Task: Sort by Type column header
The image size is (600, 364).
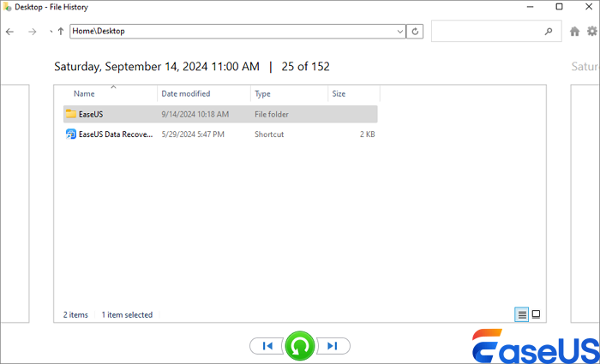Action: (262, 93)
